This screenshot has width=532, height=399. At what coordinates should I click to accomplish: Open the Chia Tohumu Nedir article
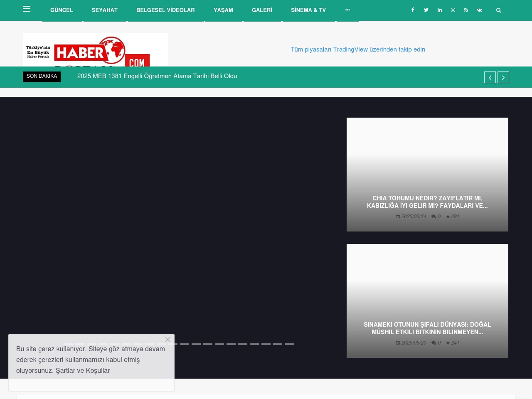tap(427, 202)
